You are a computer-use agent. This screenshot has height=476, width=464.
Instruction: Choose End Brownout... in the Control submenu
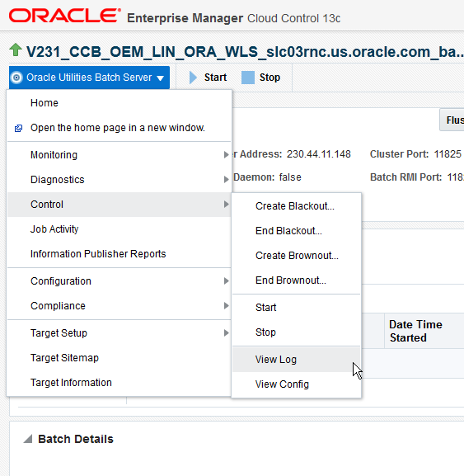pyautogui.click(x=297, y=280)
